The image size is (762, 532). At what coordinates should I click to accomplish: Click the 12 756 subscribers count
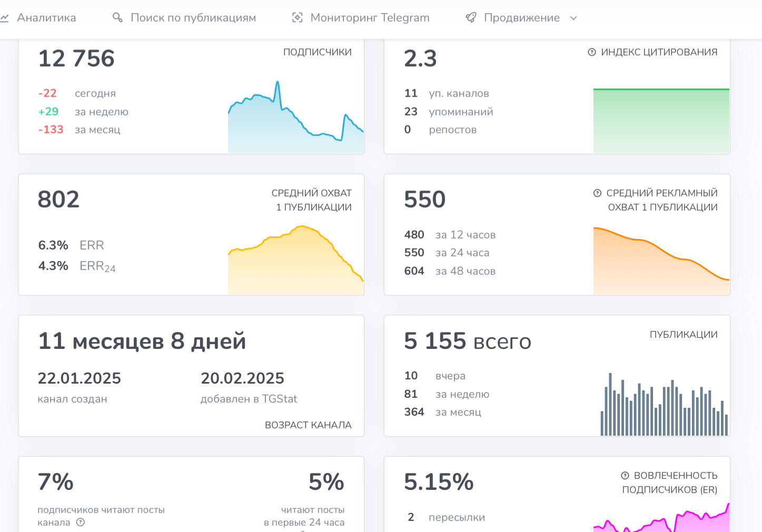click(76, 58)
